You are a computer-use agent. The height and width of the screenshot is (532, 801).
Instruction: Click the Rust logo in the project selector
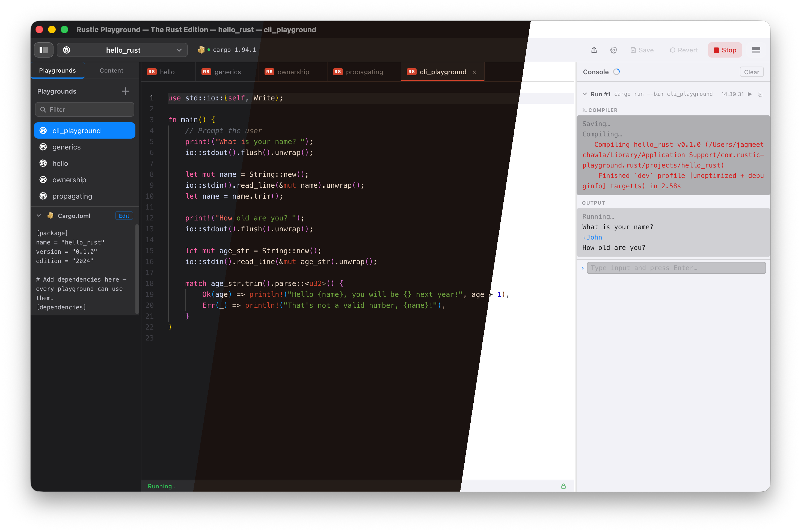click(x=67, y=50)
